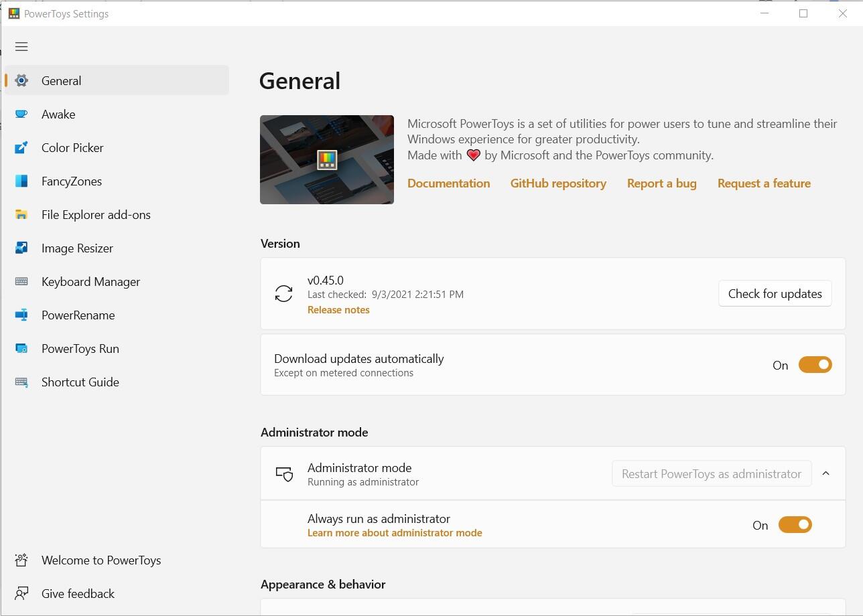Open the Documentation link
863x616 pixels.
[x=448, y=183]
